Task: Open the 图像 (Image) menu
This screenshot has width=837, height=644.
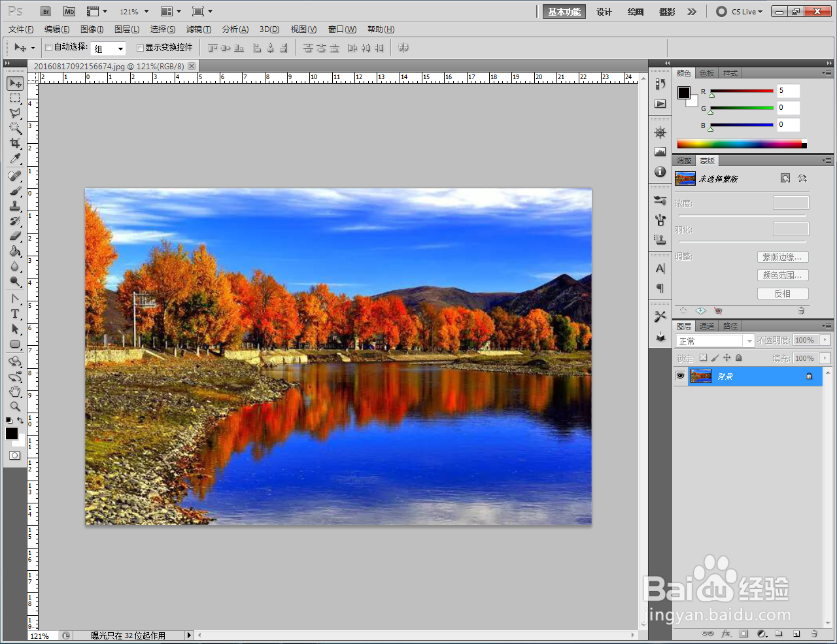Action: (92, 29)
